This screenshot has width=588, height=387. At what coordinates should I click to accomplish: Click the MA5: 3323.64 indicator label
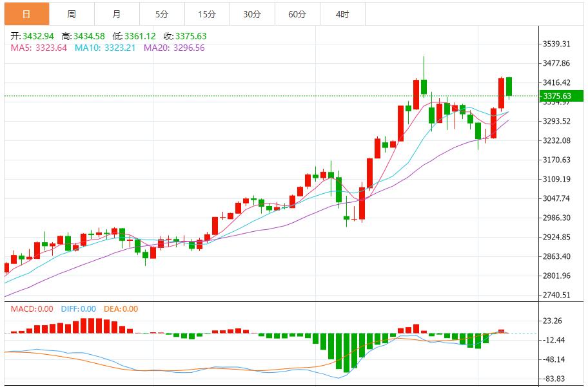coord(39,48)
